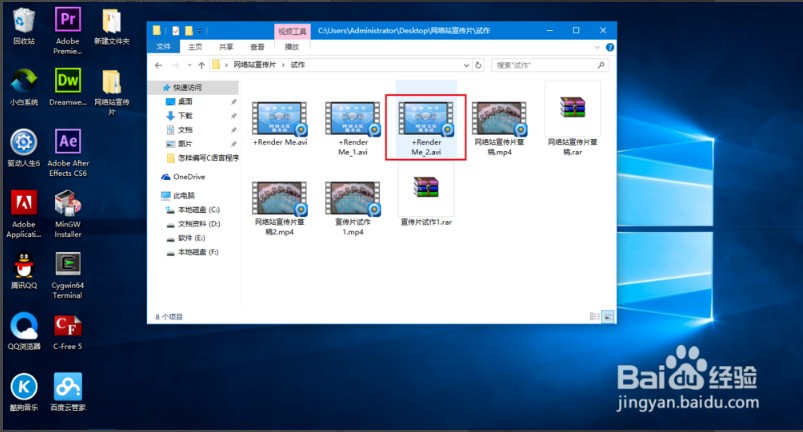Open Tencent QQ desktop icon
The image size is (803, 432).
[24, 266]
